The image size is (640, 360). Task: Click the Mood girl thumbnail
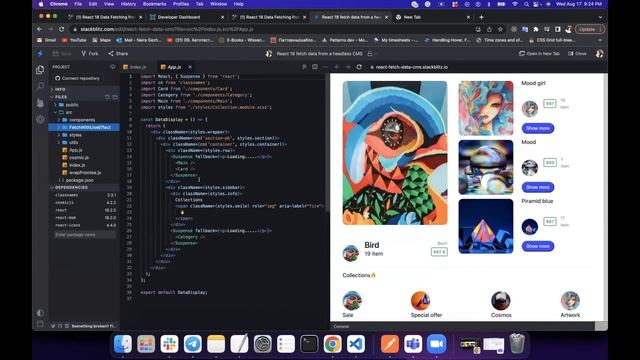point(486,108)
